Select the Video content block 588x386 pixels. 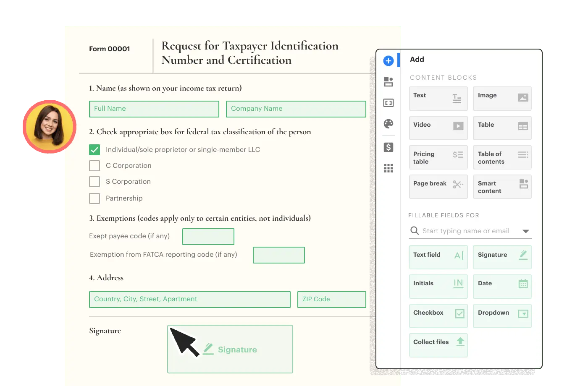438,128
